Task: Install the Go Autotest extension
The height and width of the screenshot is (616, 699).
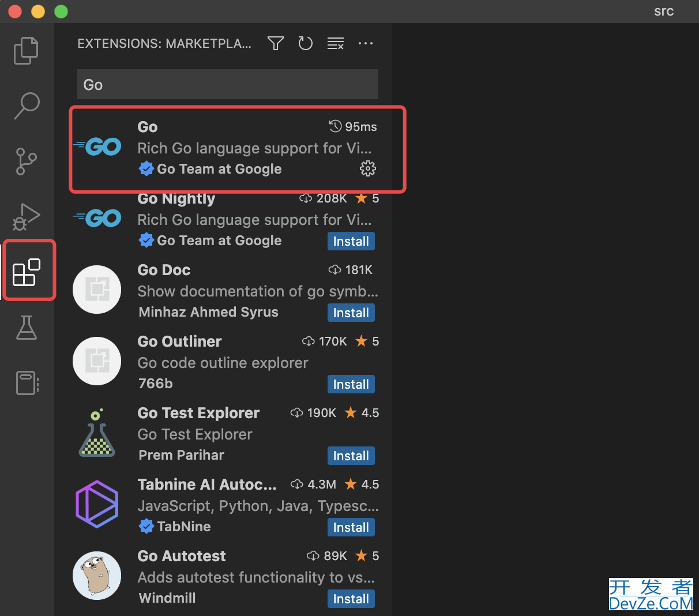Action: [351, 599]
